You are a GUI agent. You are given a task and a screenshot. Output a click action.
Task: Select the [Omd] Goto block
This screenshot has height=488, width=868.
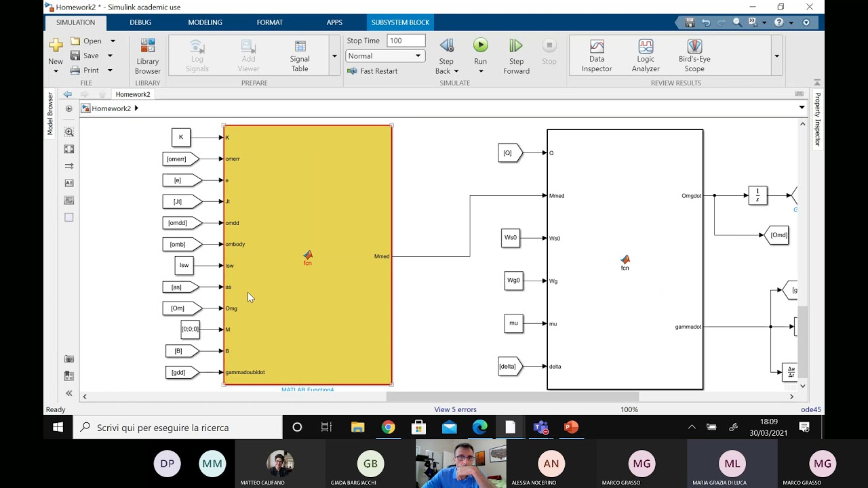tap(776, 235)
